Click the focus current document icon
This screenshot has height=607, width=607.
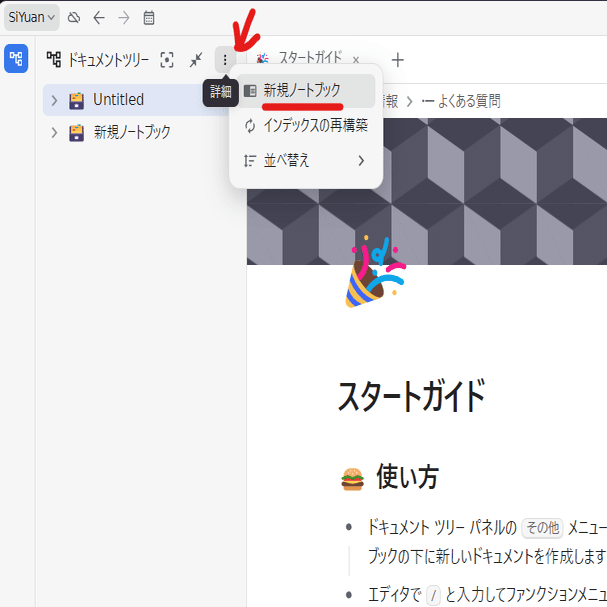pyautogui.click(x=167, y=60)
